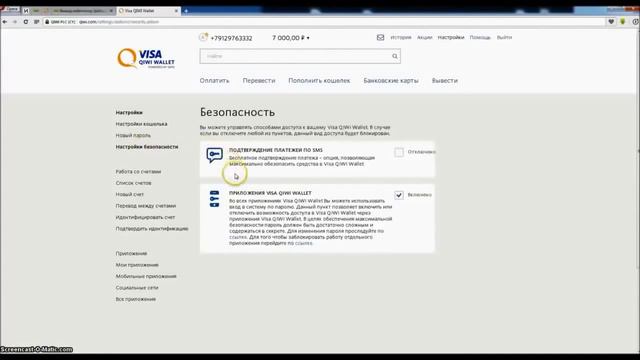Click the Opera menu button
The height and width of the screenshot is (360, 640).
point(10,9)
